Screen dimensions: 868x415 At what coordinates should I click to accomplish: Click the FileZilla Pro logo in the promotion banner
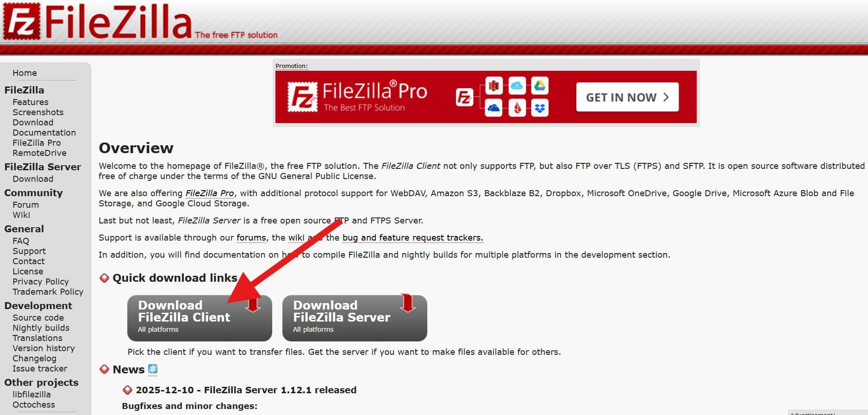[x=357, y=97]
